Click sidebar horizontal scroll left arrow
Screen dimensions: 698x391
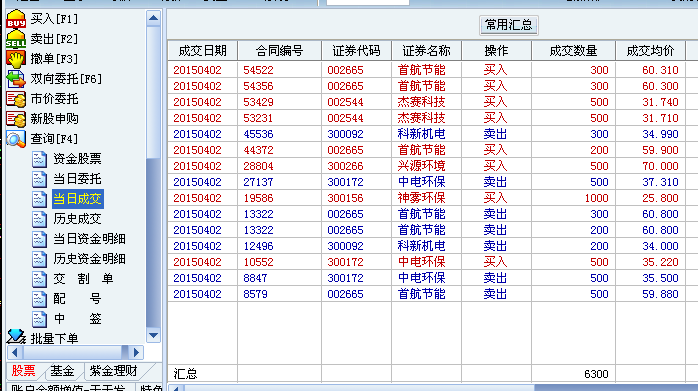pos(15,353)
